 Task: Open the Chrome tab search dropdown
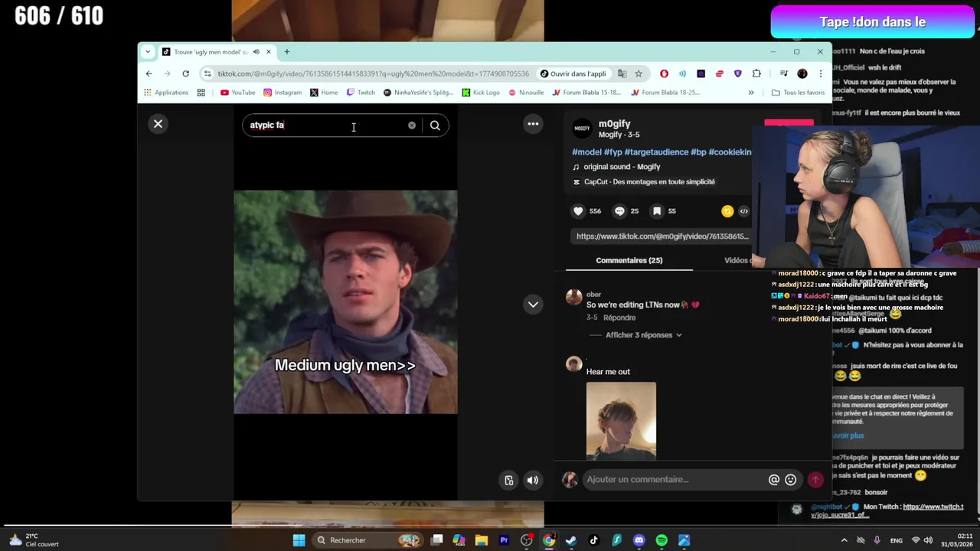point(148,52)
